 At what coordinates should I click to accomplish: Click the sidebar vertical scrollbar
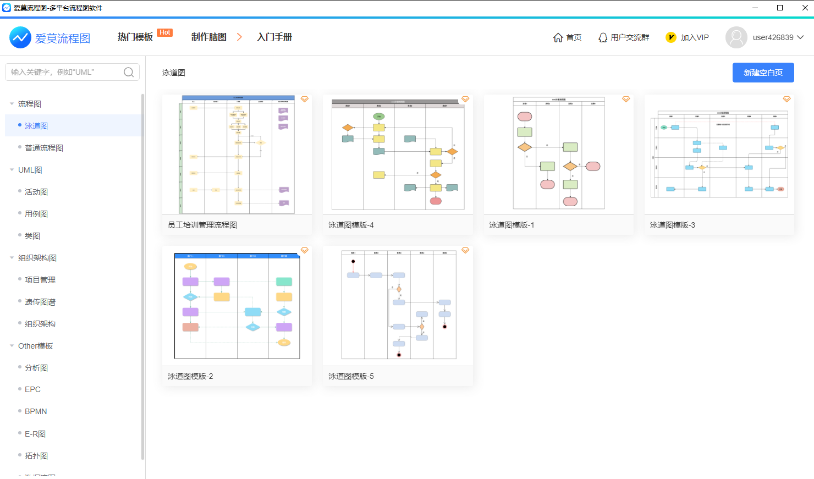pos(142,277)
